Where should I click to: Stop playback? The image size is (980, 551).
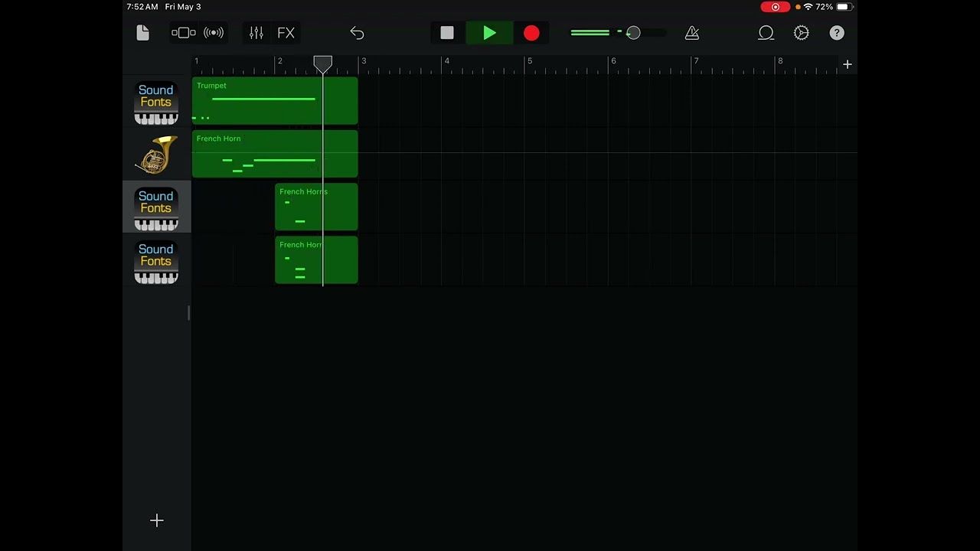(447, 33)
